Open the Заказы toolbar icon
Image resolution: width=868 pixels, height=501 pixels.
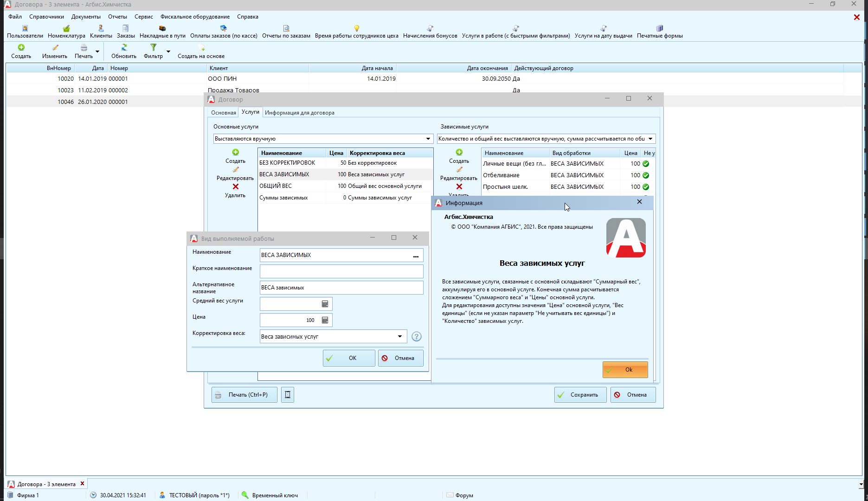(126, 32)
